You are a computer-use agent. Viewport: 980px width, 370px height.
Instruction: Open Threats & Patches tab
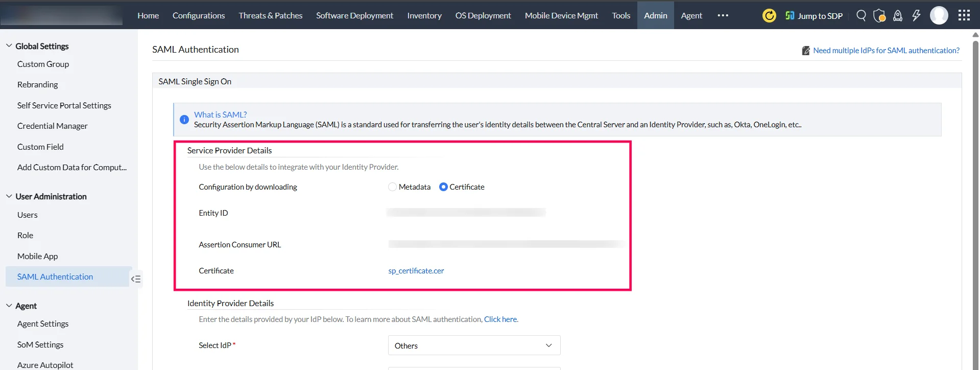tap(271, 15)
